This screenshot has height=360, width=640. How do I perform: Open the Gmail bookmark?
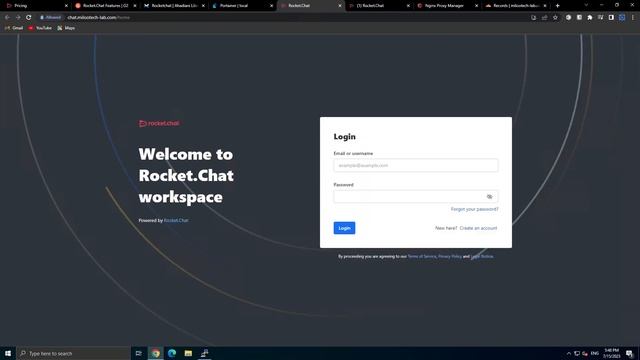tap(14, 28)
